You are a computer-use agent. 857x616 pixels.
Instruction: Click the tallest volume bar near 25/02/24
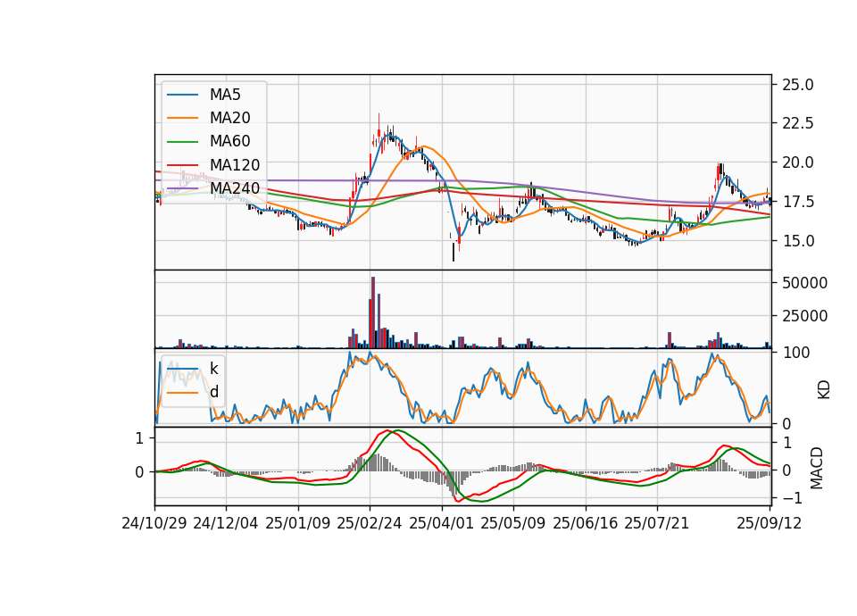(373, 312)
